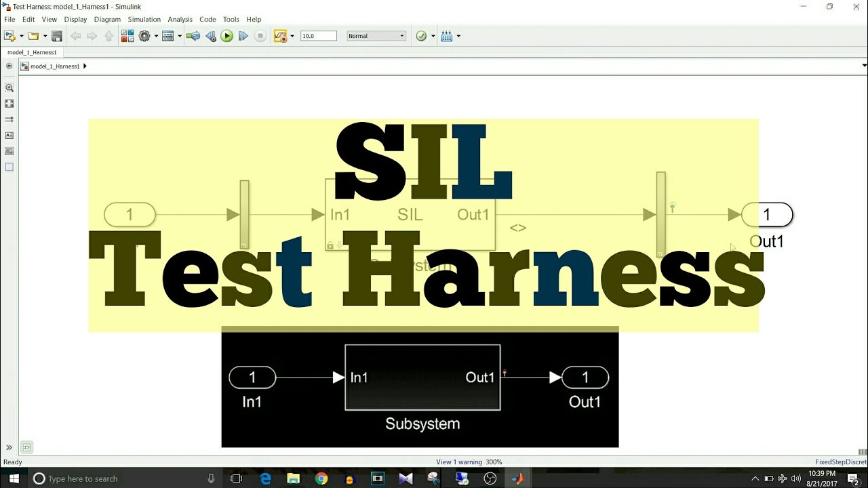Open the View menu
Screen dimensions: 868x488
point(50,20)
